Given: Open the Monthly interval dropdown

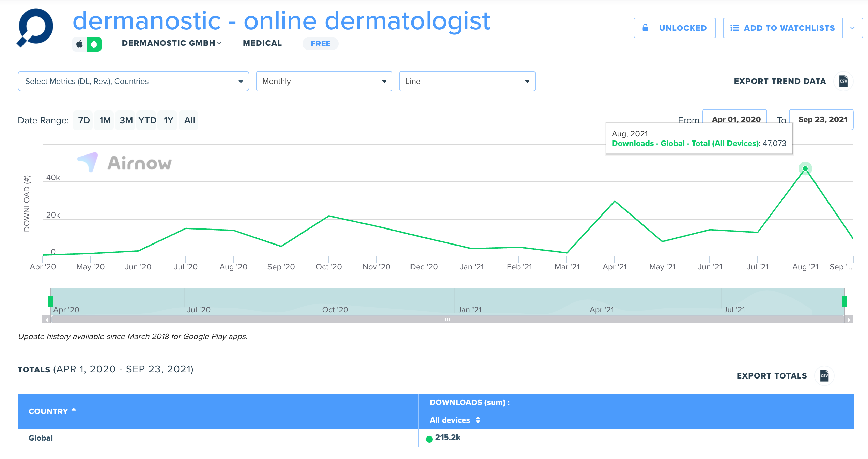Looking at the screenshot, I should point(324,81).
